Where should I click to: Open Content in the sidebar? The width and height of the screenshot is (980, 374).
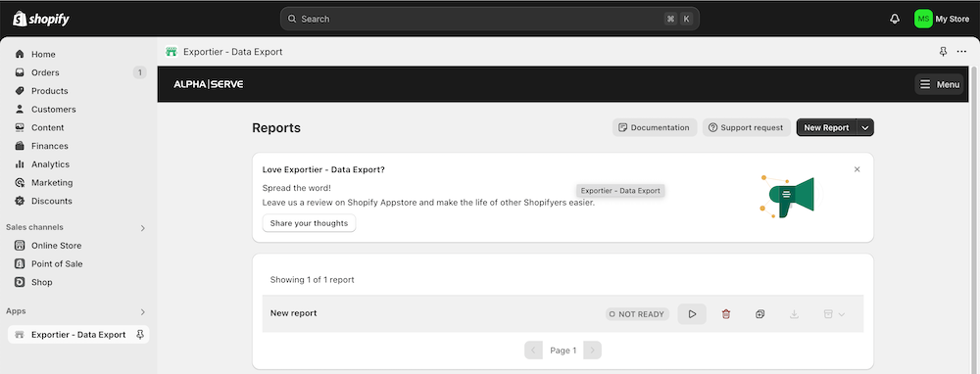point(47,127)
